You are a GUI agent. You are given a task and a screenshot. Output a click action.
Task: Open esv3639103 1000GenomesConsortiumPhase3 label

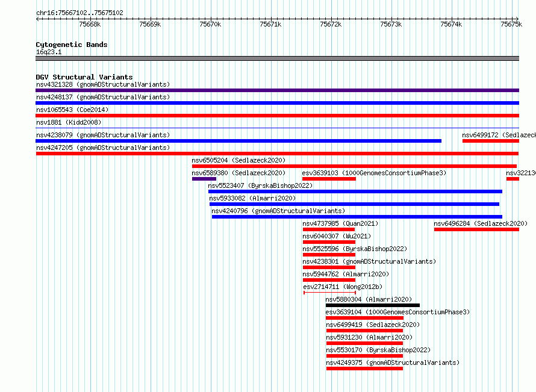[x=375, y=173]
